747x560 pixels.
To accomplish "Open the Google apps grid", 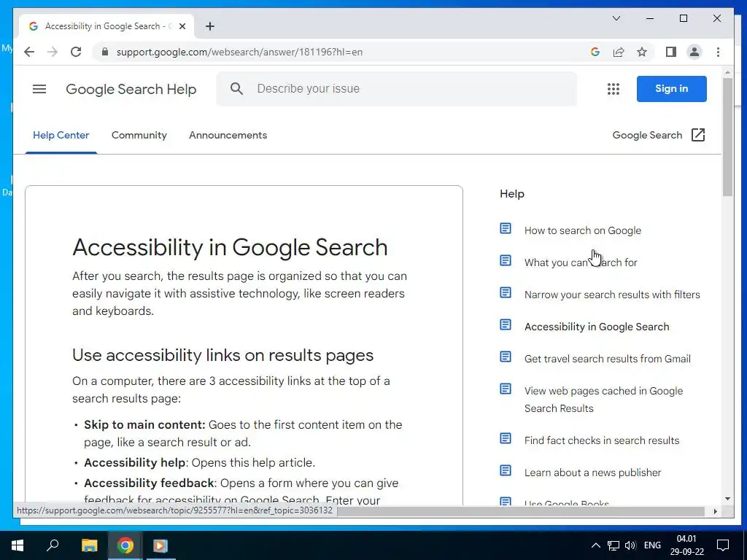I will pos(613,89).
